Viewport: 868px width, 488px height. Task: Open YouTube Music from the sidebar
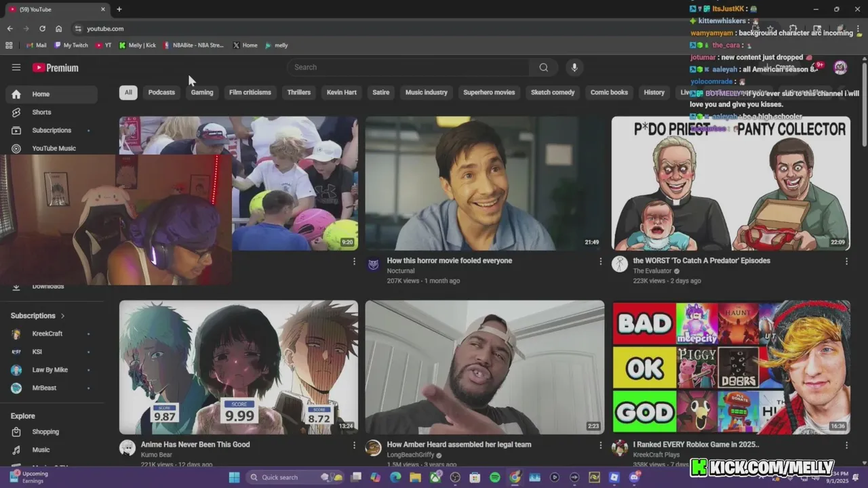tap(52, 148)
